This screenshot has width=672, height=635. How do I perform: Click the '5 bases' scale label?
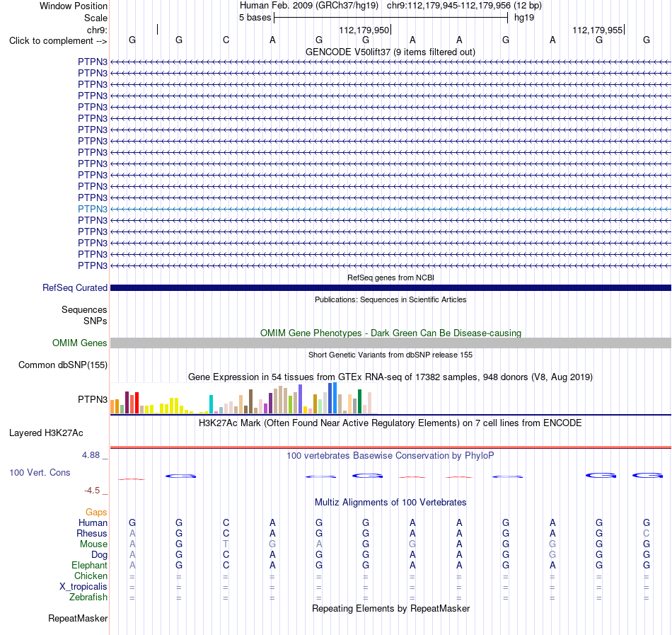(x=255, y=18)
